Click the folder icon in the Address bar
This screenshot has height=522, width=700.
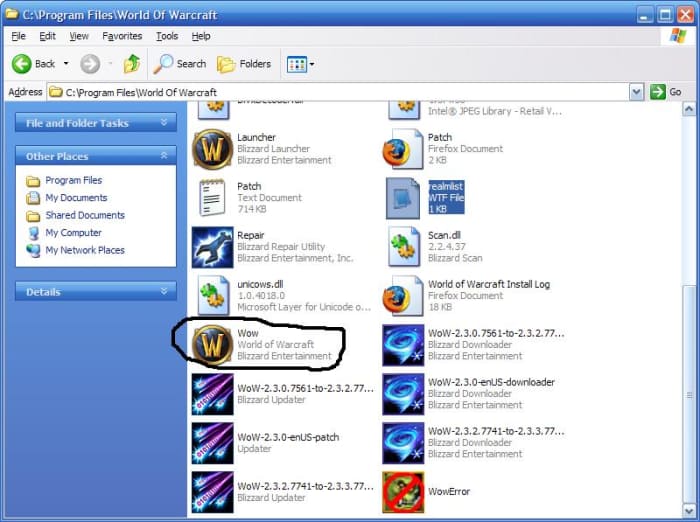tap(55, 92)
